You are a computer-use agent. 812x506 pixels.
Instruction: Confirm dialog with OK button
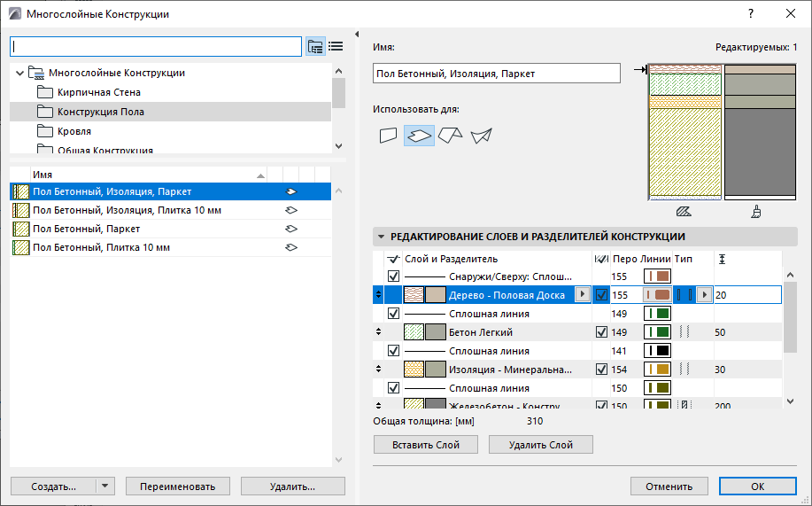click(758, 487)
